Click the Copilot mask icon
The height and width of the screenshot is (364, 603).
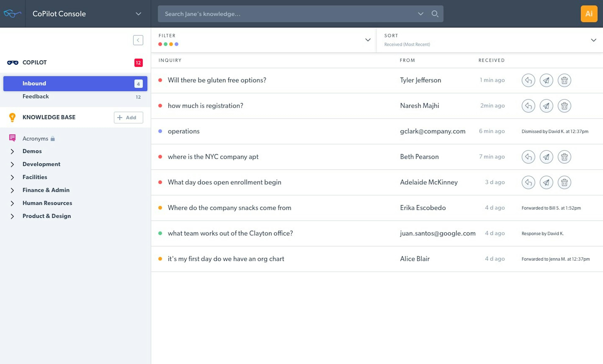tap(13, 63)
